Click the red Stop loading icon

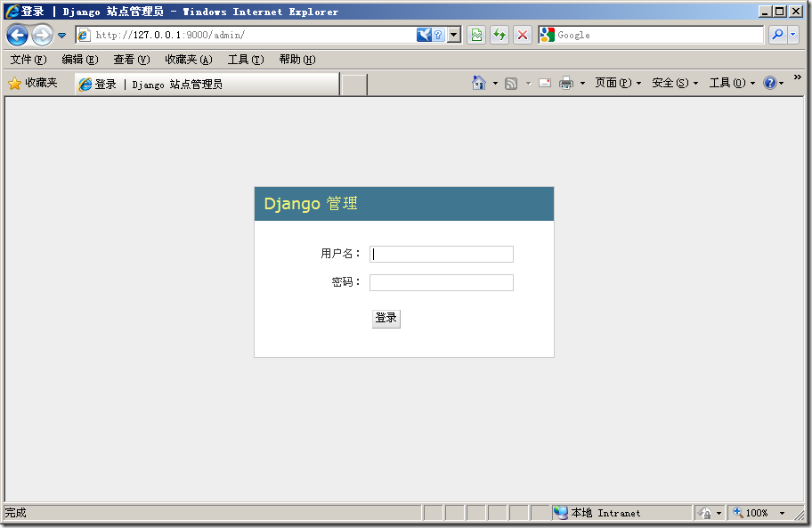[x=521, y=35]
